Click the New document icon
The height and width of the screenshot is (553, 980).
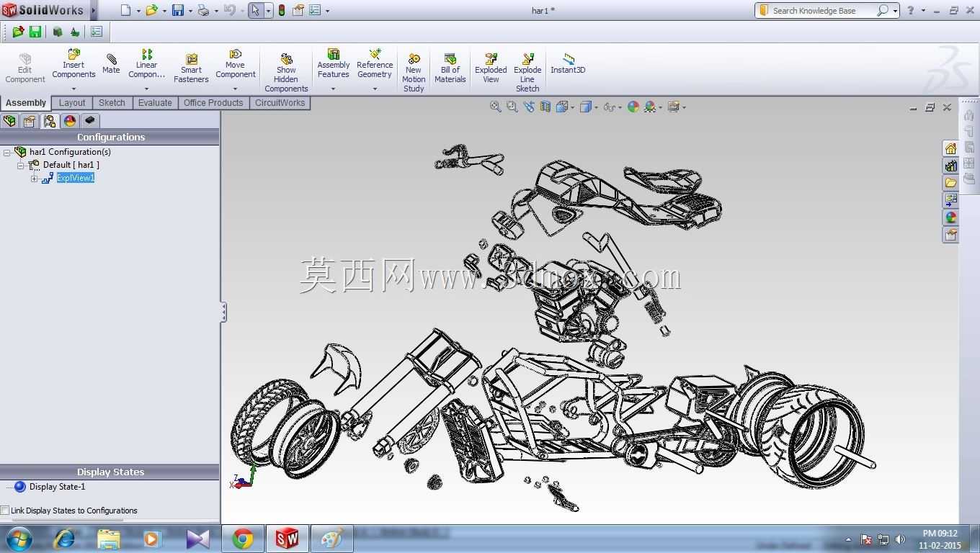coord(126,10)
